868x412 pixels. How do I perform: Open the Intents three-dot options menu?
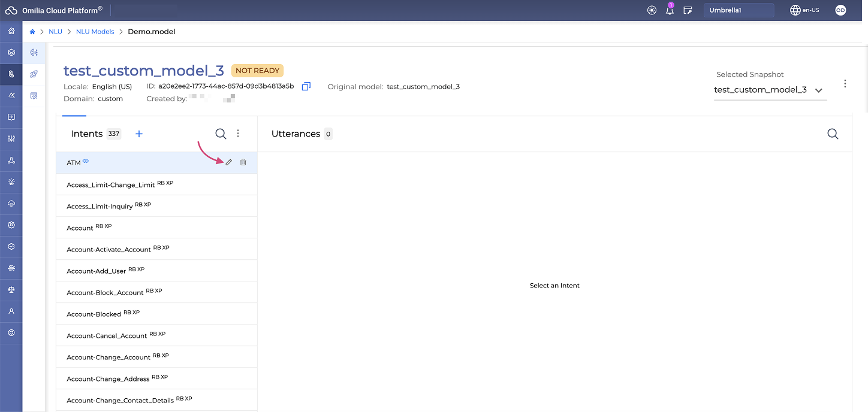point(238,134)
